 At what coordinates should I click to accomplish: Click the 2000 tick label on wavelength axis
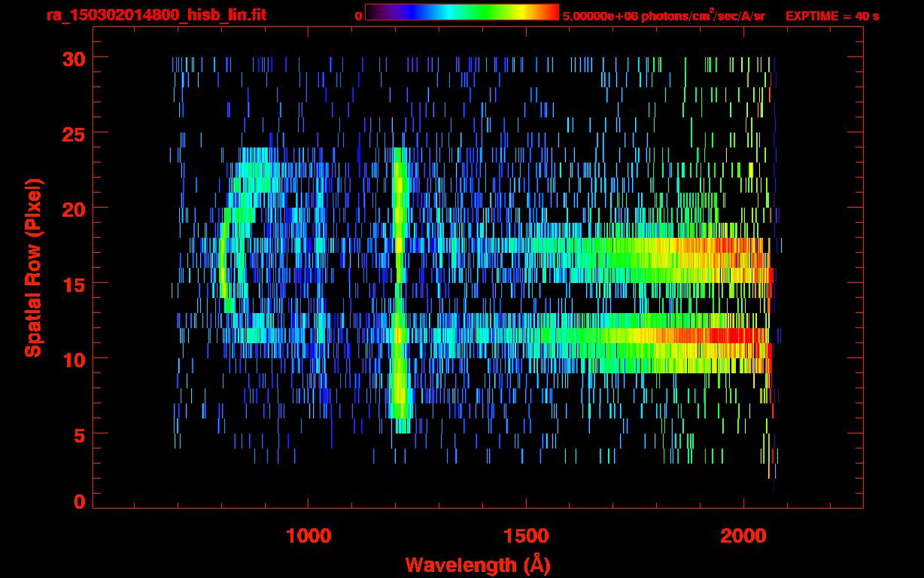click(x=743, y=536)
